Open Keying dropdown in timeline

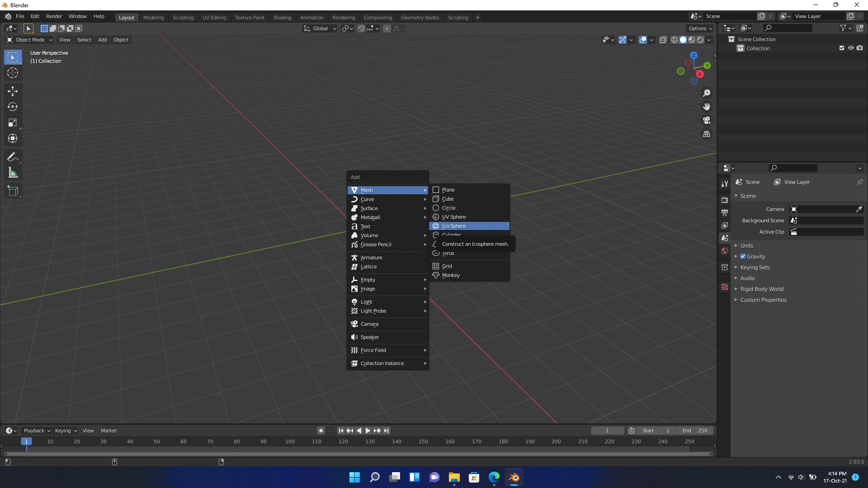[66, 431]
